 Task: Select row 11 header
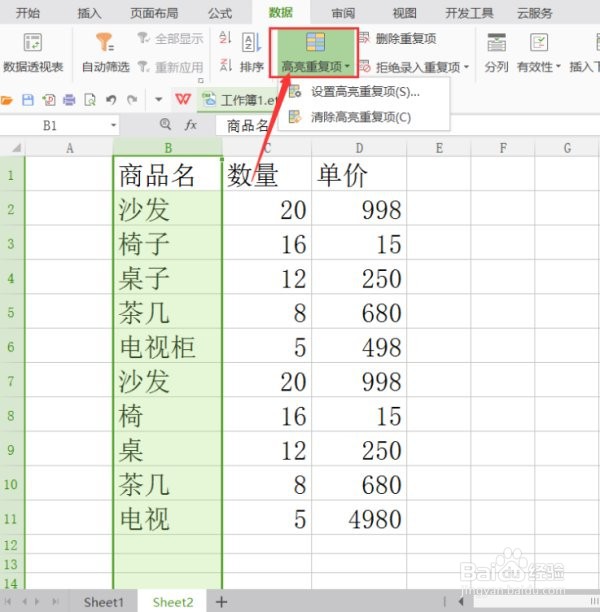tap(12, 518)
